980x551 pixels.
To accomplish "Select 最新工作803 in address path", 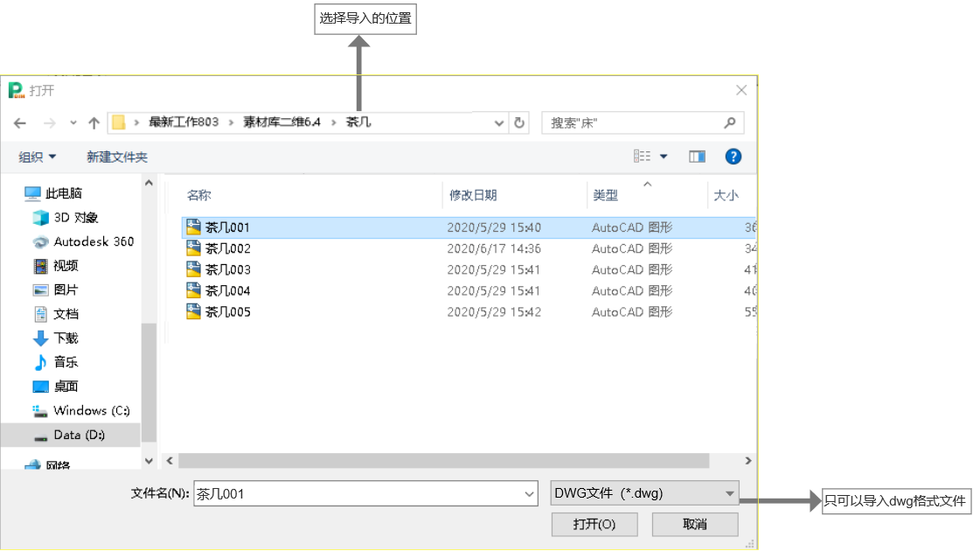I will click(x=183, y=122).
